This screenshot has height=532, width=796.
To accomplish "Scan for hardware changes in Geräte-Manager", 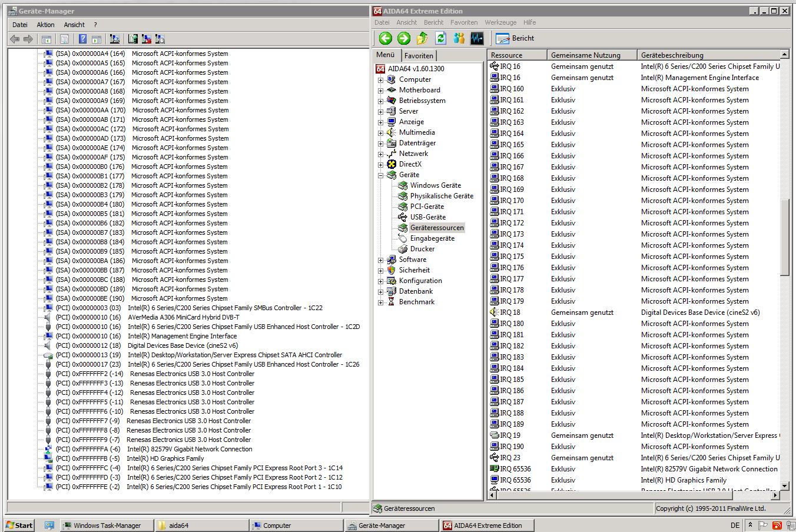I will [x=115, y=39].
